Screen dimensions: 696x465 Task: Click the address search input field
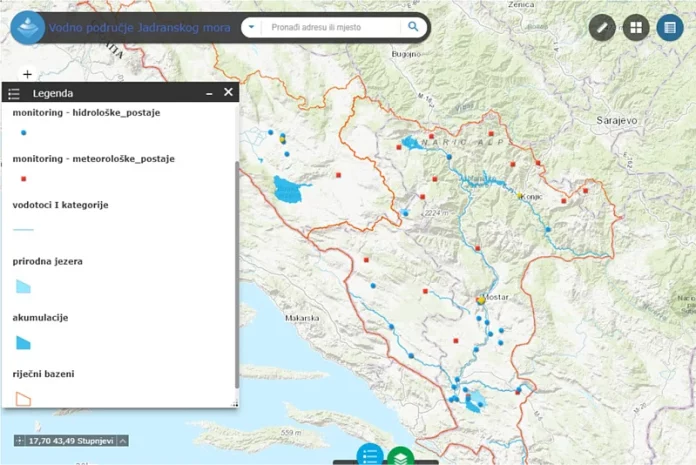coord(330,28)
